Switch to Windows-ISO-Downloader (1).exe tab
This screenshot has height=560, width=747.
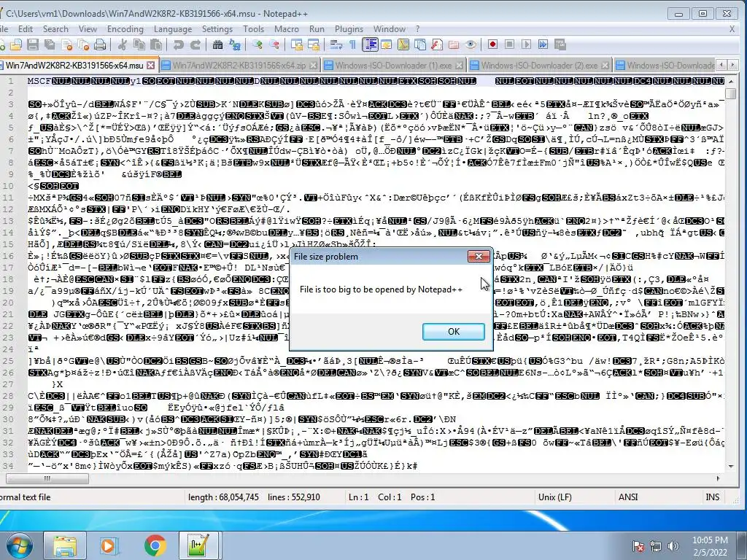pyautogui.click(x=393, y=65)
